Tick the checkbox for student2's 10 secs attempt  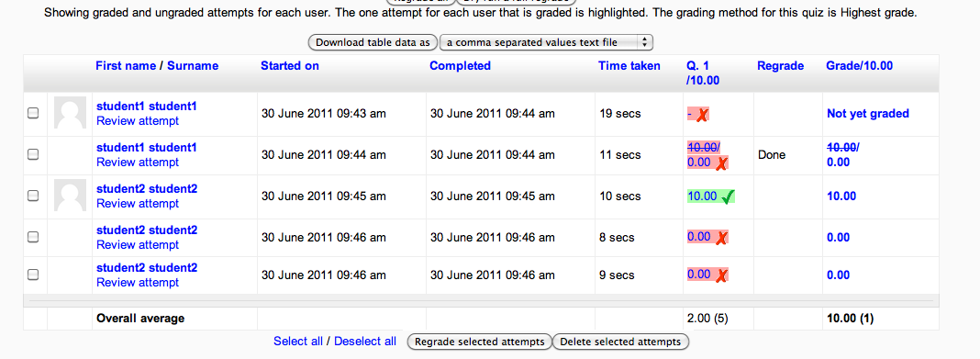point(33,196)
